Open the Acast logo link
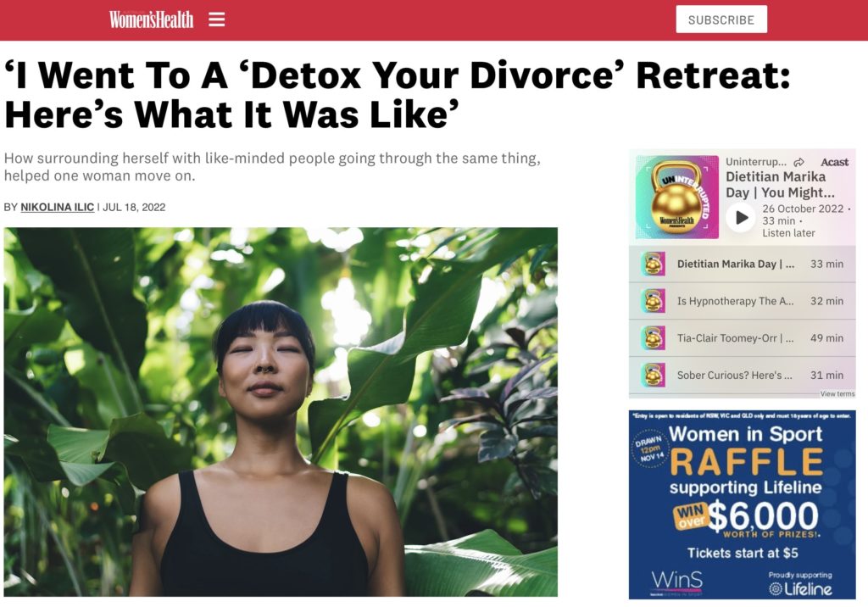Image resolution: width=868 pixels, height=607 pixels. pyautogui.click(x=834, y=162)
